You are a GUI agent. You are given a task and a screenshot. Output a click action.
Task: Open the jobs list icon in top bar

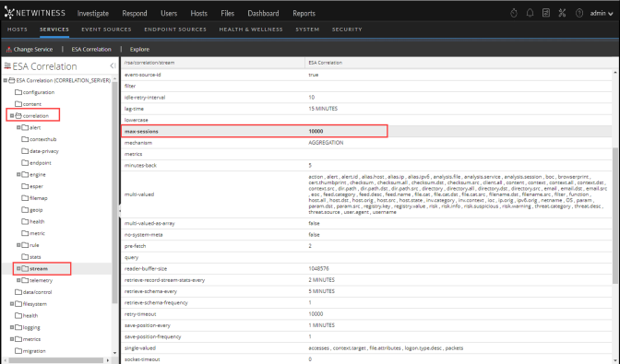(x=546, y=13)
